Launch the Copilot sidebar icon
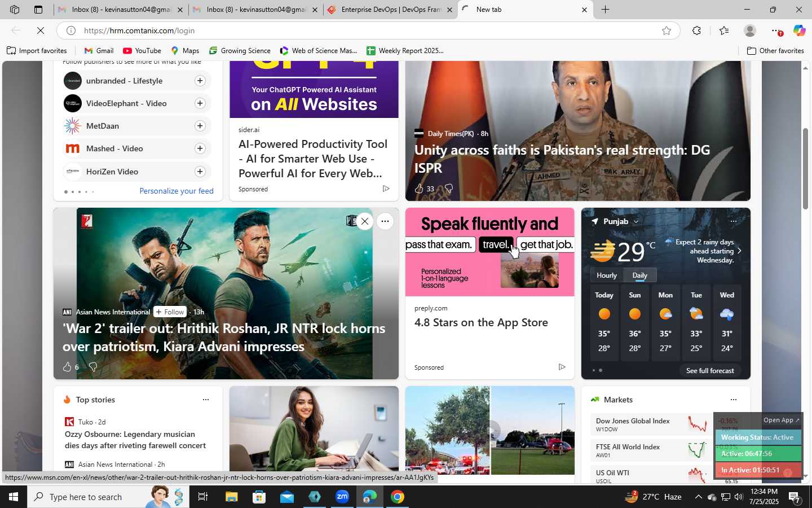Viewport: 812px width, 508px height. 799,30
